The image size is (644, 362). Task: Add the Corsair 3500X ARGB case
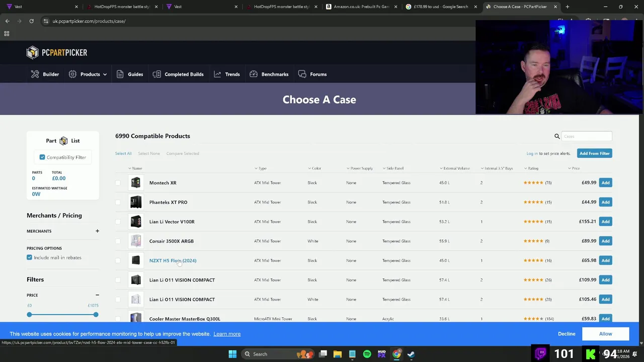pyautogui.click(x=605, y=241)
